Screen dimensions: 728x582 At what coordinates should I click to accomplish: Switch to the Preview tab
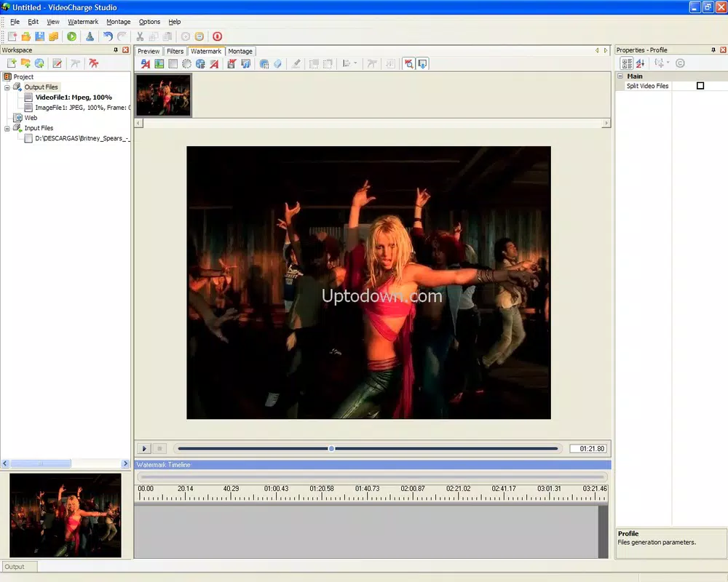coord(149,52)
